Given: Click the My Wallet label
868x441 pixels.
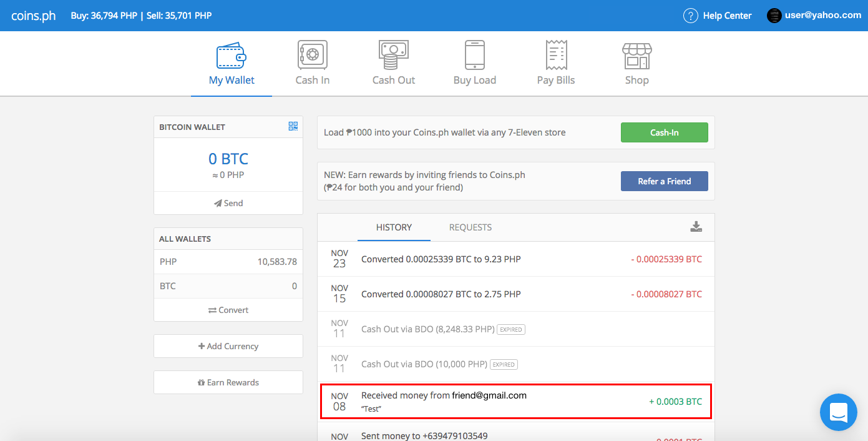Looking at the screenshot, I should [232, 80].
